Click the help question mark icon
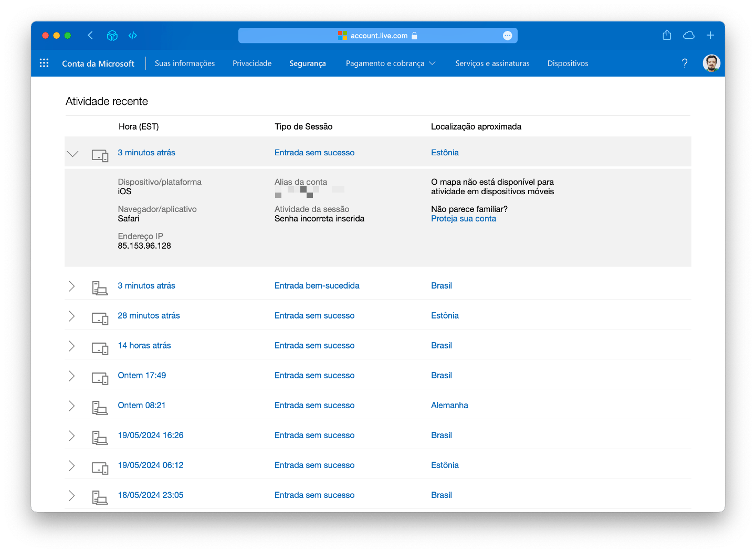 (685, 63)
